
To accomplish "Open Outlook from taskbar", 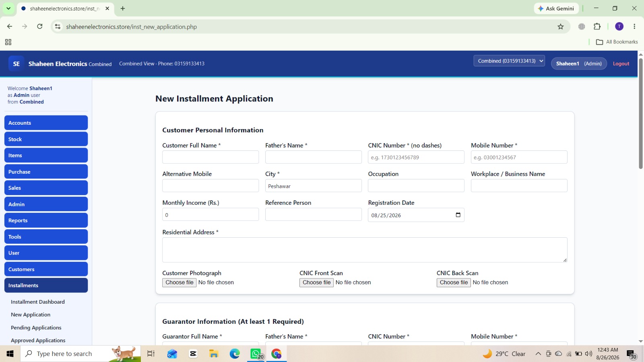I will point(172,354).
